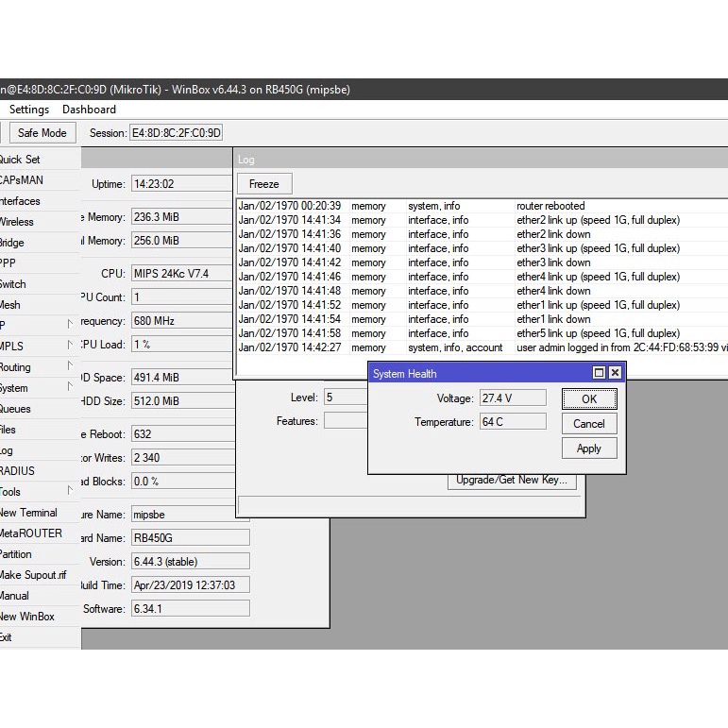
Task: Expand the MPLS submenu
Action: (70, 346)
